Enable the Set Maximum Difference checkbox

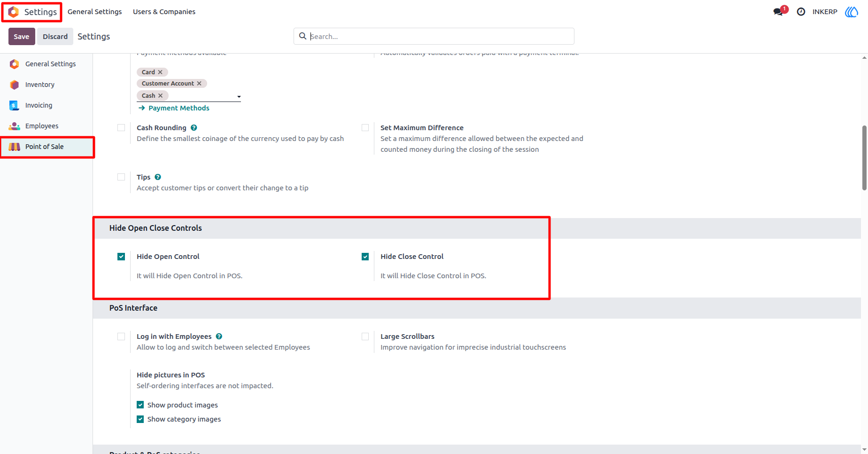365,128
